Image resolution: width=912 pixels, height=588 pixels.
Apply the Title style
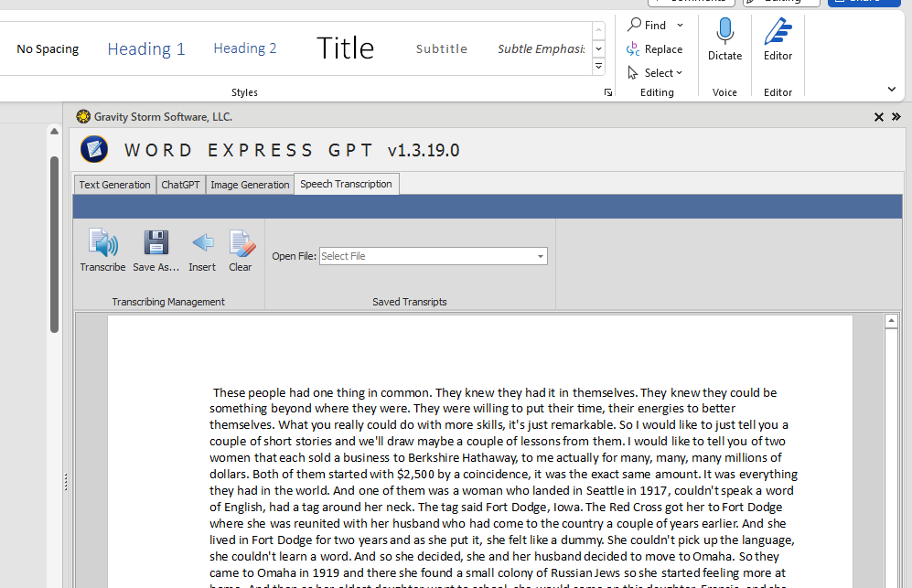click(x=345, y=48)
